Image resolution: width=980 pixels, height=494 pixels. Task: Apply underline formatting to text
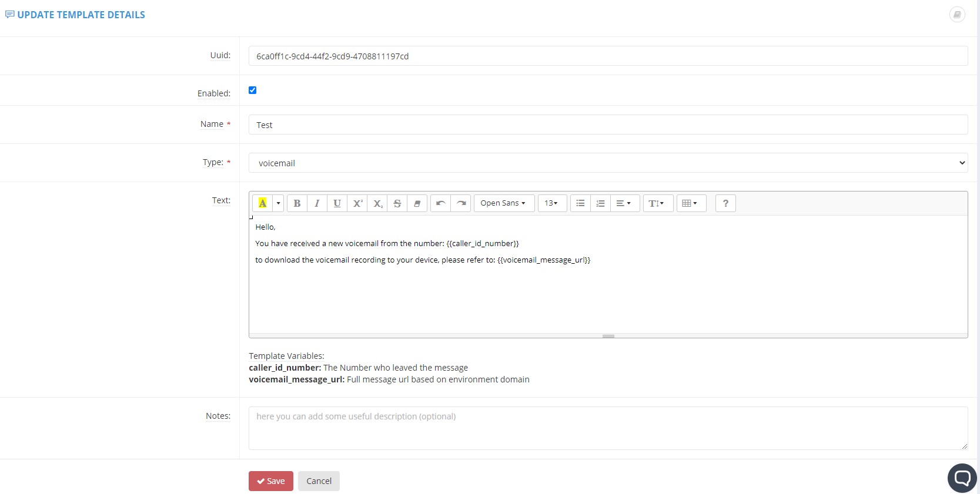[x=337, y=203]
